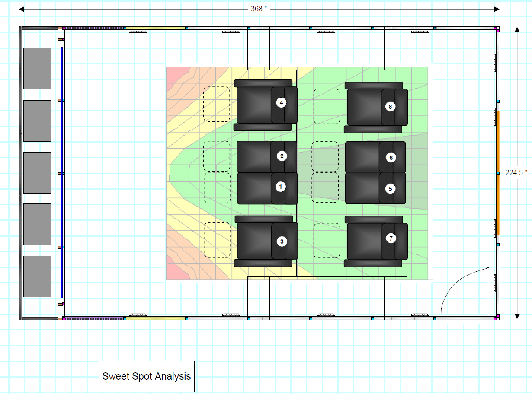This screenshot has width=532, height=394.
Task: Click the topmost gray speaker panel on left wall
Action: click(x=37, y=68)
